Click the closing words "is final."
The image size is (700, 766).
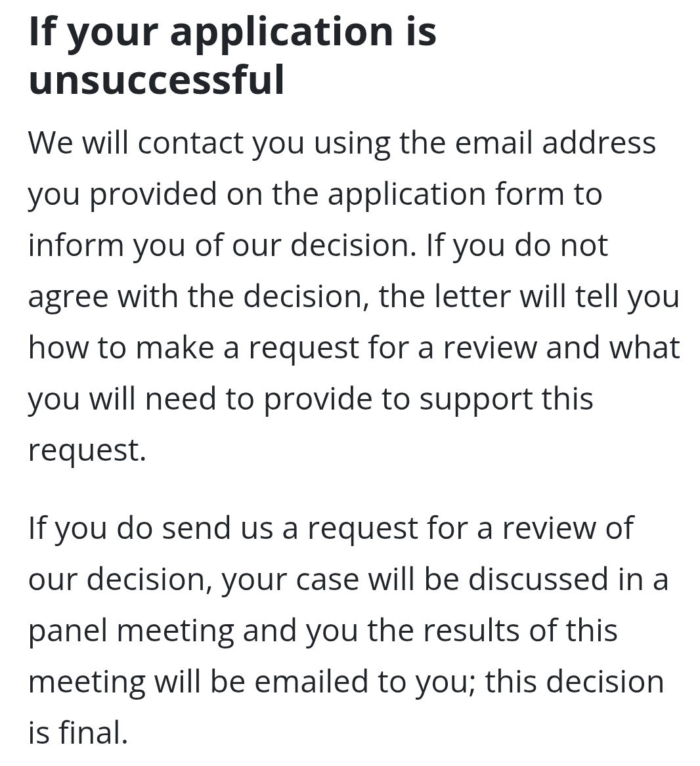[77, 733]
